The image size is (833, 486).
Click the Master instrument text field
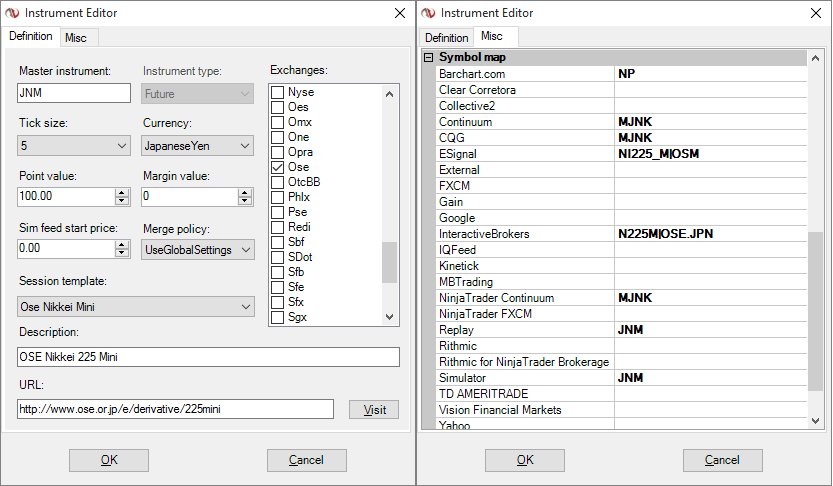[x=74, y=93]
